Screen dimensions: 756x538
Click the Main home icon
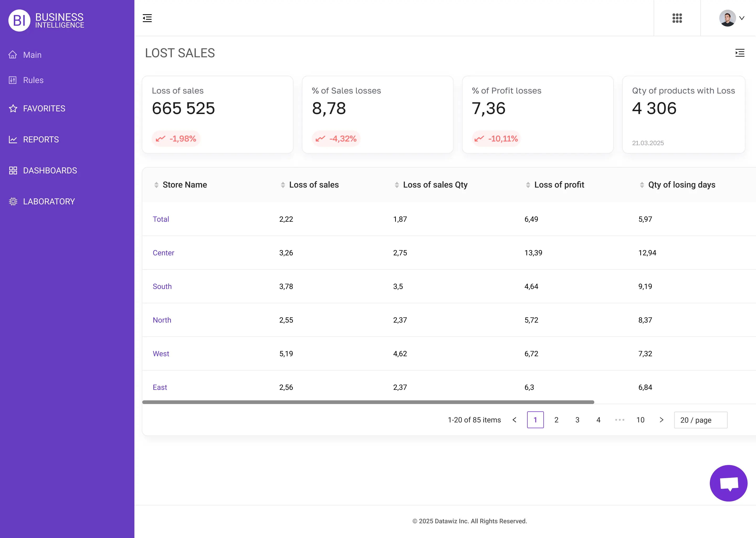pos(13,55)
